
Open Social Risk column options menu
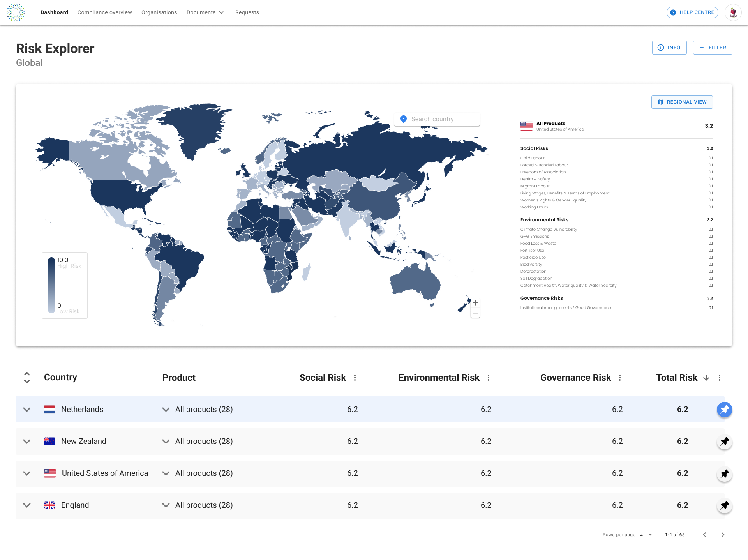pos(355,378)
